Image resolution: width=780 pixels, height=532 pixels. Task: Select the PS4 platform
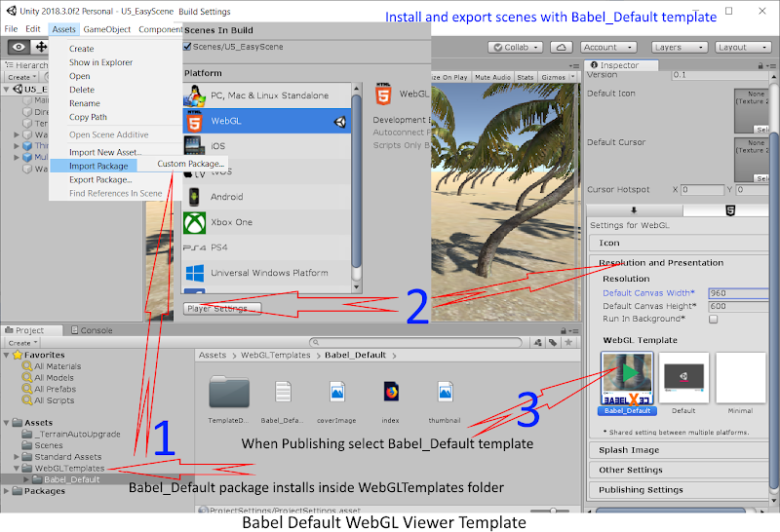267,247
